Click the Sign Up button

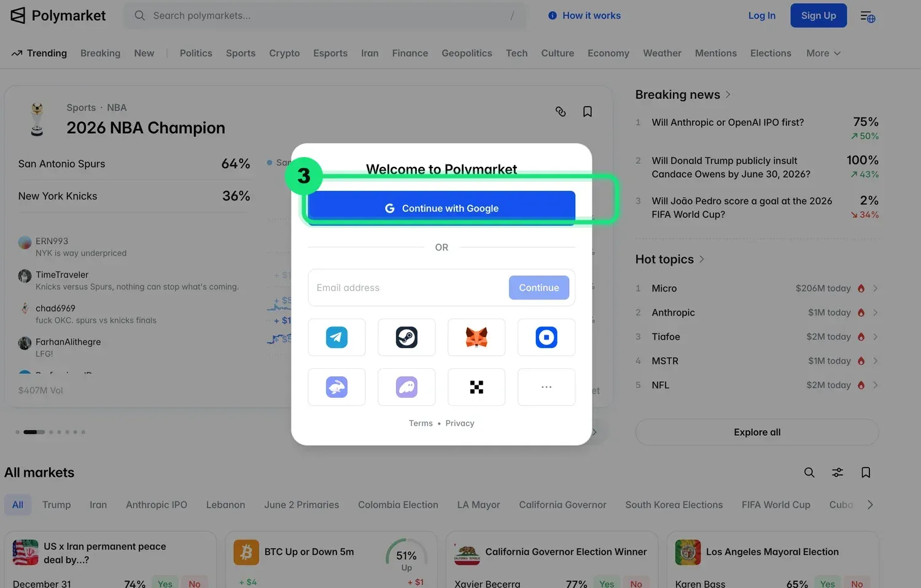coord(818,15)
